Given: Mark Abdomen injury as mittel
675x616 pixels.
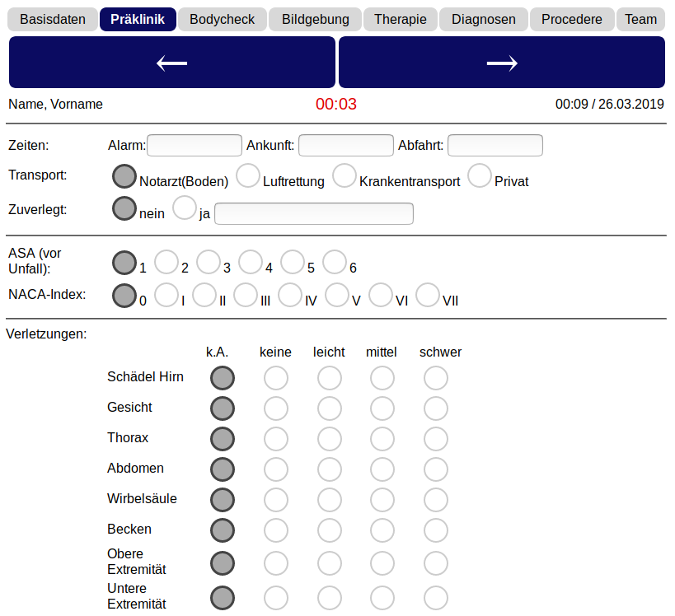Looking at the screenshot, I should tap(382, 469).
